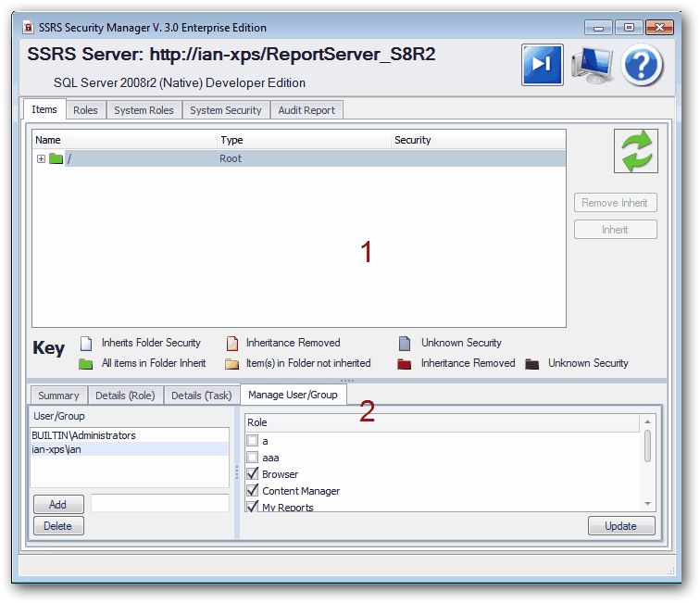Click the role list scroll down arrow
This screenshot has height=603, width=700.
pyautogui.click(x=647, y=504)
